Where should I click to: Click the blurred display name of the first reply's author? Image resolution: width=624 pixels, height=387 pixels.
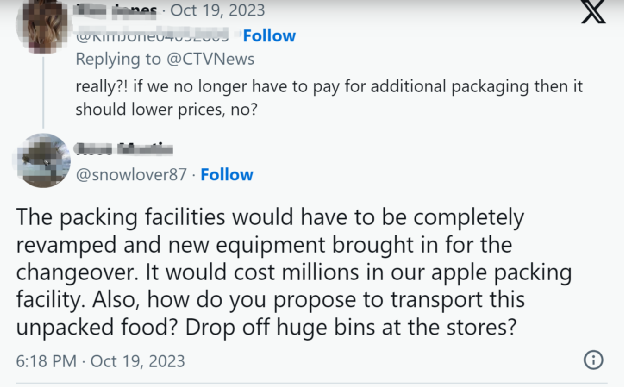point(116,10)
